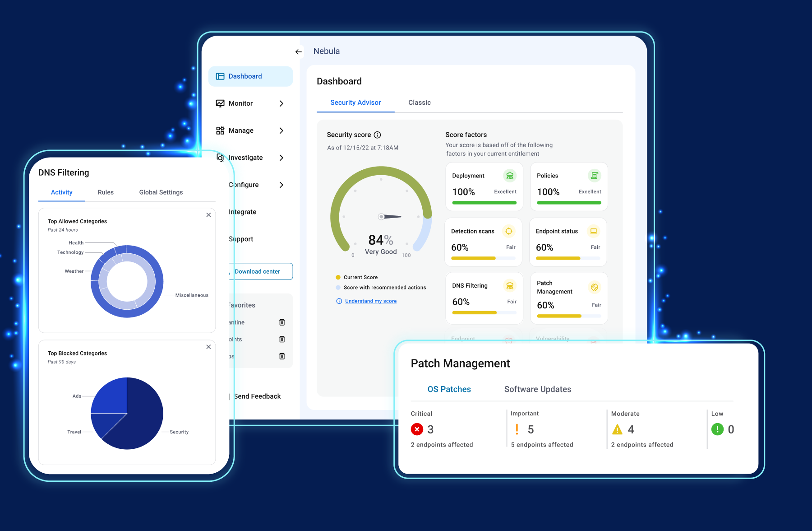Expand the Manage menu chevron
This screenshot has width=812, height=531.
281,130
